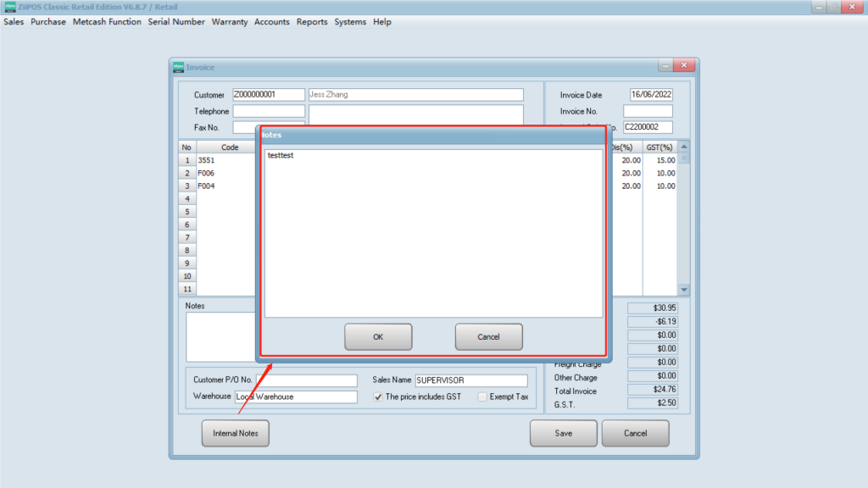Close the Invoice window

point(684,67)
